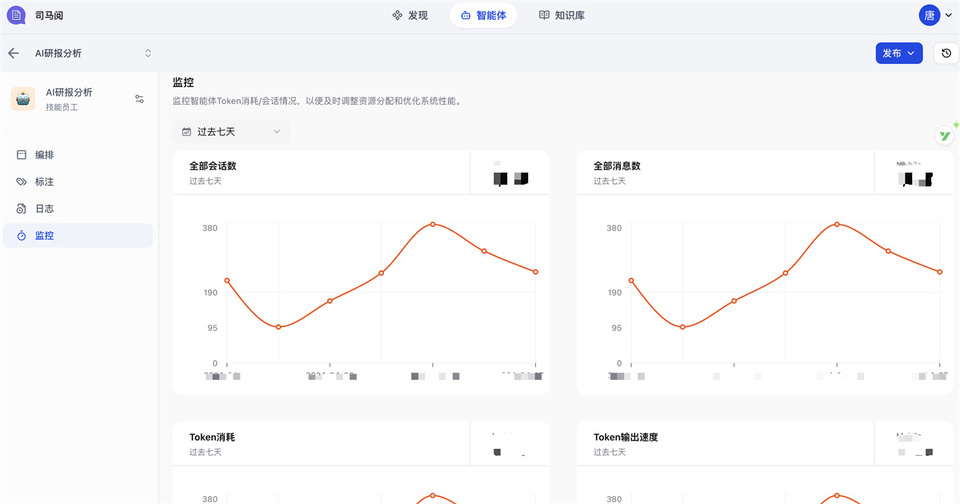Click the first data point on 全部会话数 chart
960x504 pixels.
(x=227, y=280)
